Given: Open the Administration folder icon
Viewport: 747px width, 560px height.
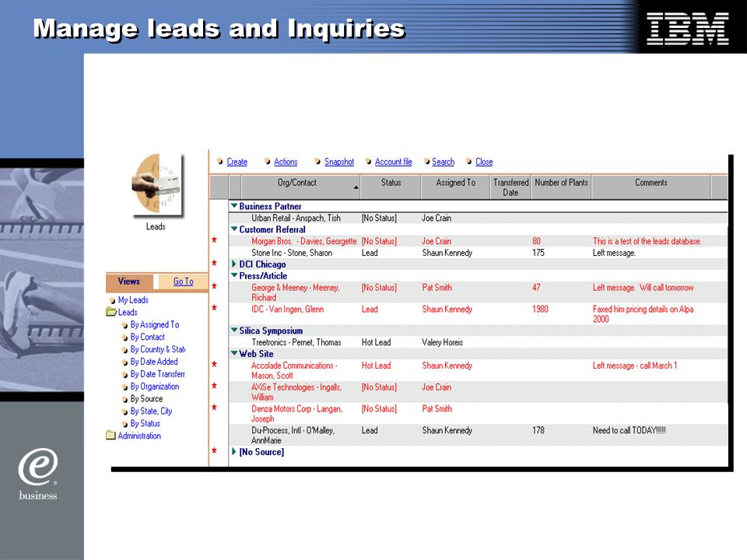Looking at the screenshot, I should pyautogui.click(x=110, y=436).
